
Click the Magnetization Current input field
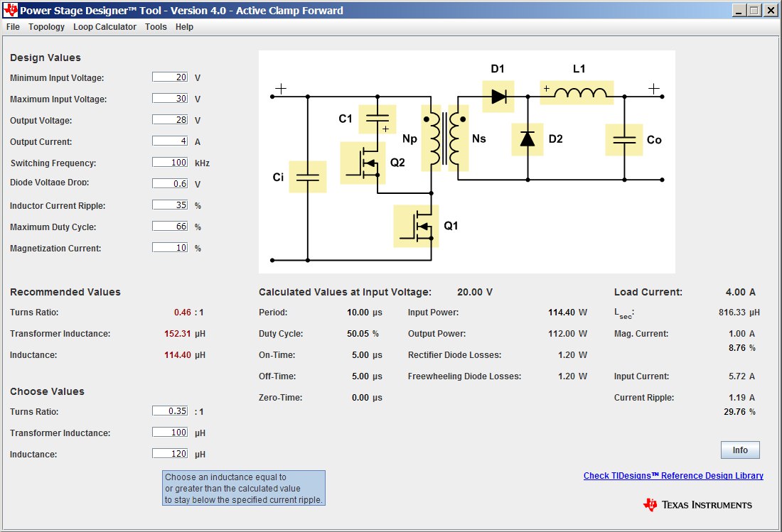[170, 248]
